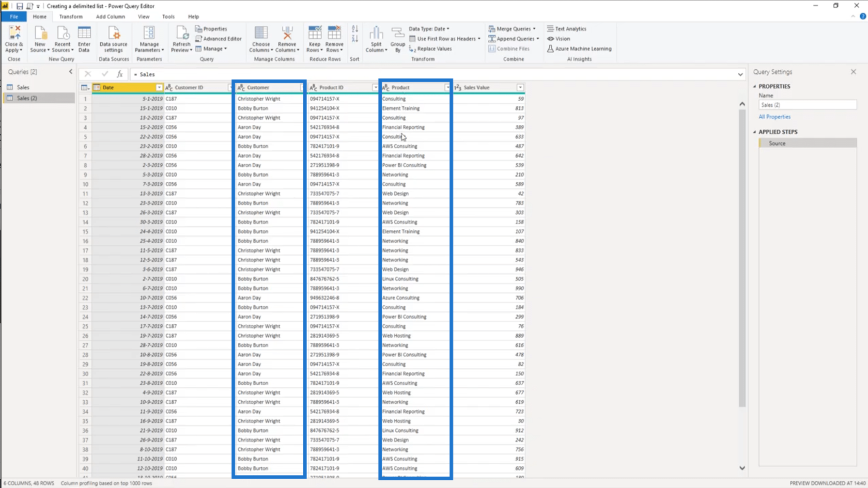
Task: Select the Sales (2) query
Action: [39, 98]
